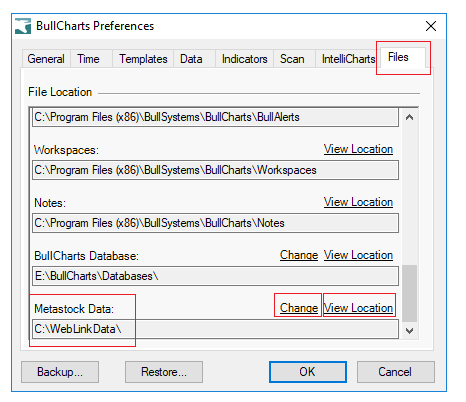Screen dimensions: 466x402
Task: Switch to the Scan tab
Action: click(x=292, y=59)
